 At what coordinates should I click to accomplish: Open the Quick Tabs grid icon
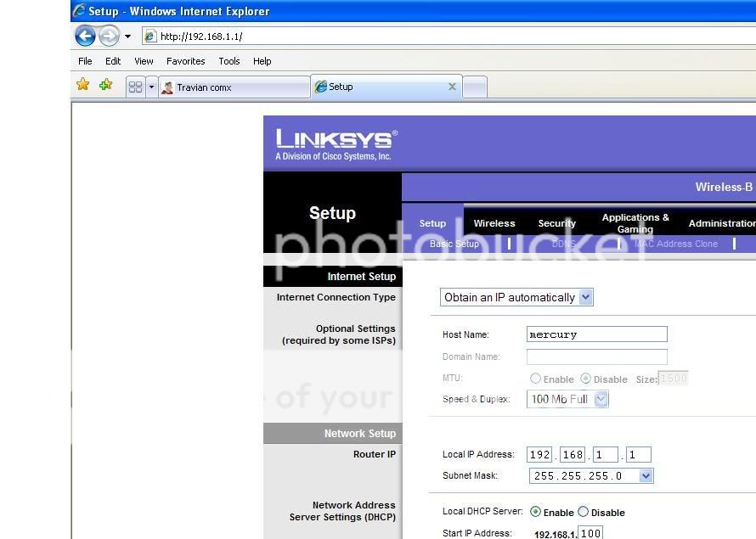(135, 87)
